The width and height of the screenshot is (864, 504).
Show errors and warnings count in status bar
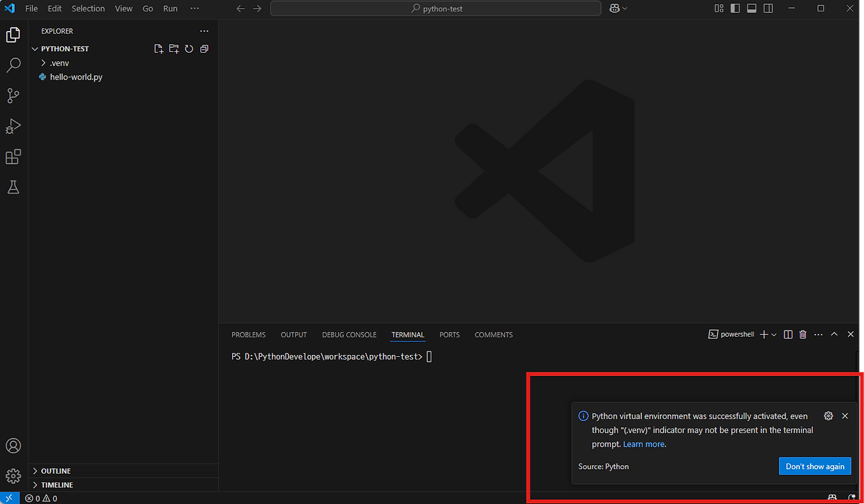41,499
